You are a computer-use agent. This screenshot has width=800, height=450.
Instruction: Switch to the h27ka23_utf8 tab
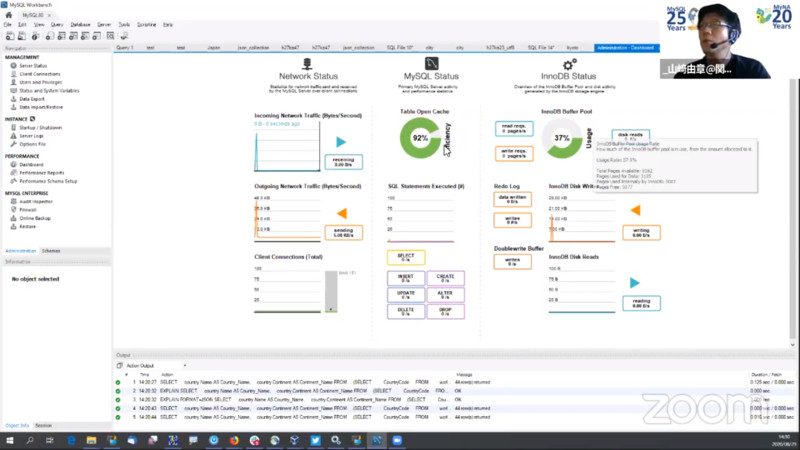500,47
